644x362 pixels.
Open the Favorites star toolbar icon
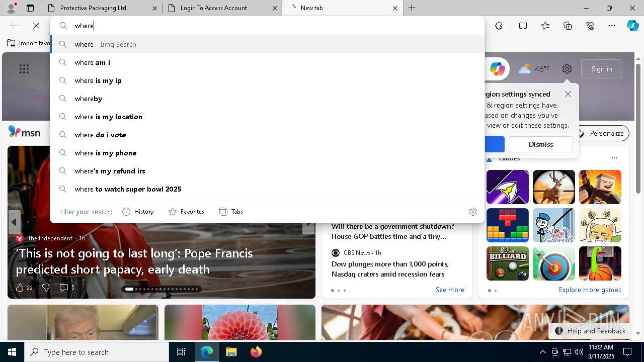pyautogui.click(x=545, y=26)
